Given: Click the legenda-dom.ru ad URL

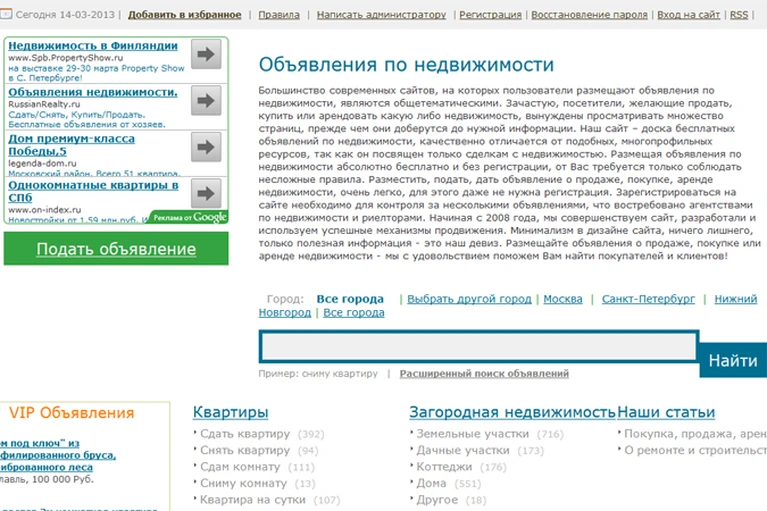Looking at the screenshot, I should point(42,163).
